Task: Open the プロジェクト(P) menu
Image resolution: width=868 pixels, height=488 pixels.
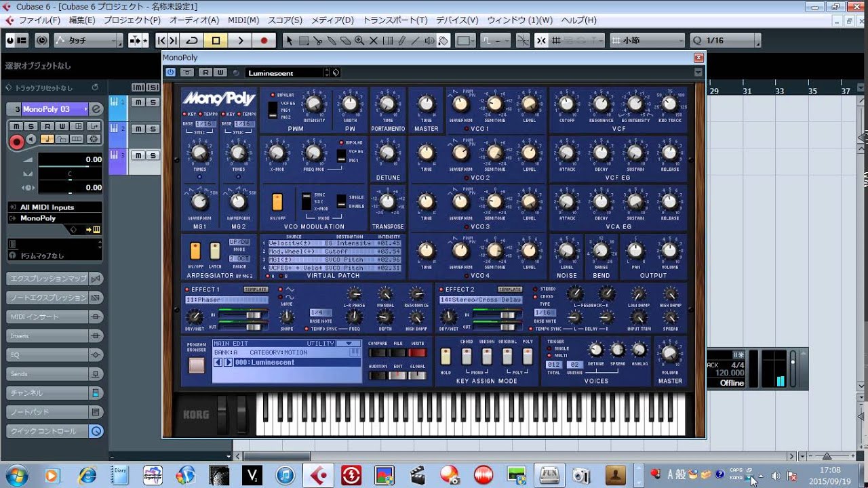Action: pyautogui.click(x=132, y=20)
